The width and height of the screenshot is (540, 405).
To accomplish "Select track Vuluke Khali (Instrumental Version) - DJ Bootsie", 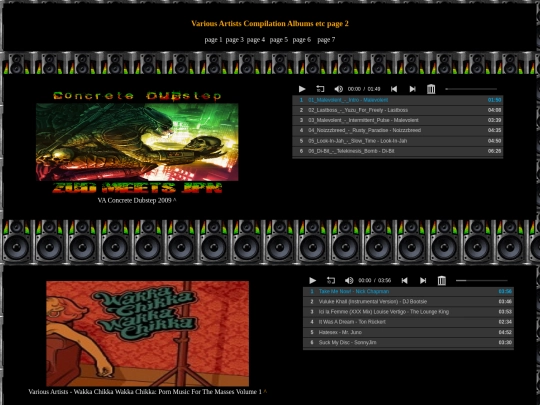I will 408,302.
